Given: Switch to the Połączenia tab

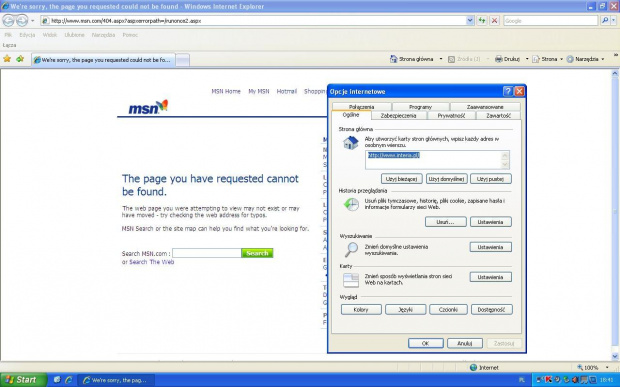Looking at the screenshot, I should point(361,107).
